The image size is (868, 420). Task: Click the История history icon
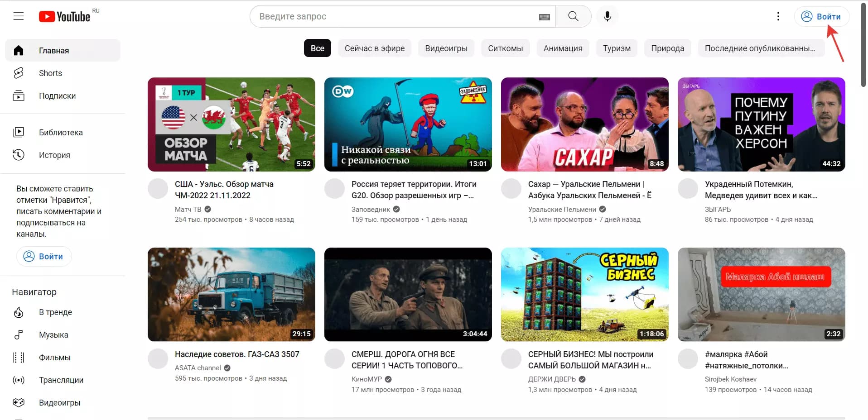coord(19,155)
